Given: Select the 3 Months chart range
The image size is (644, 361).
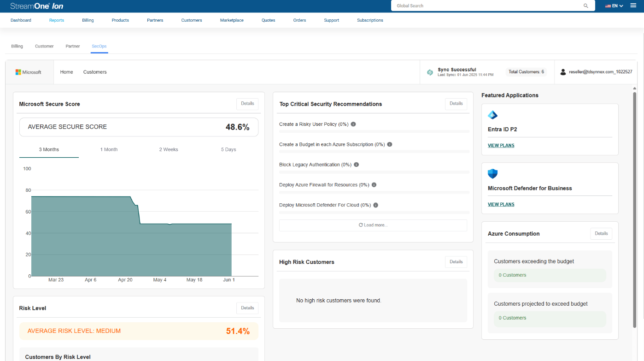Looking at the screenshot, I should coord(49,149).
